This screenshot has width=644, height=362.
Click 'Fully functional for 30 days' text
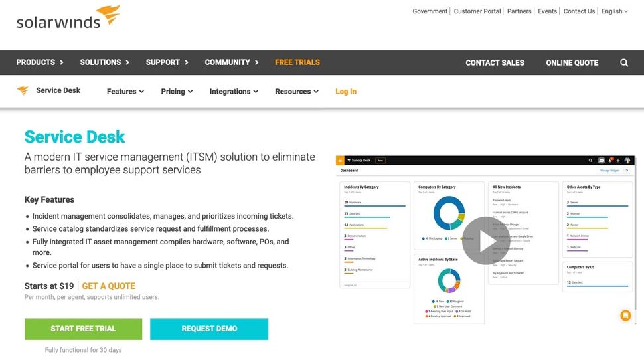tap(84, 350)
